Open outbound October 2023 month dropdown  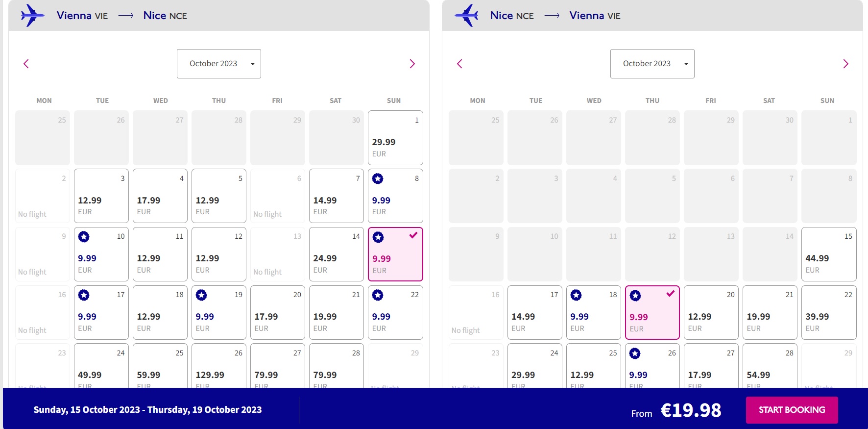219,64
